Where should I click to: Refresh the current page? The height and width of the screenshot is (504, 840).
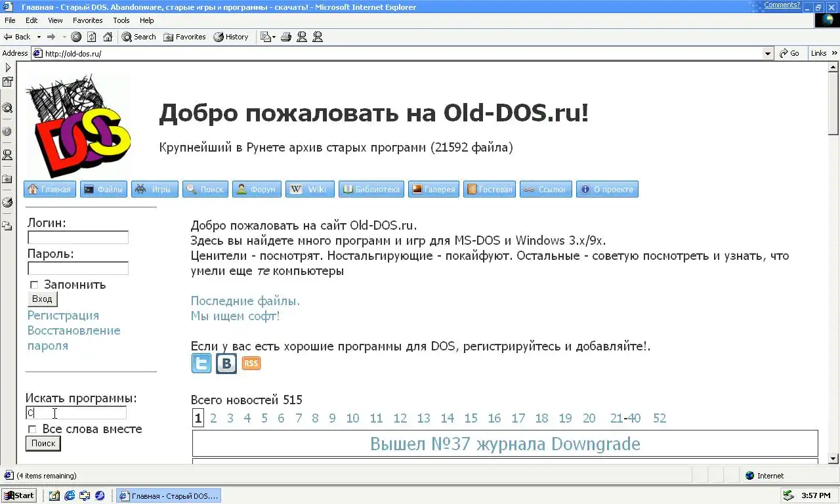92,37
